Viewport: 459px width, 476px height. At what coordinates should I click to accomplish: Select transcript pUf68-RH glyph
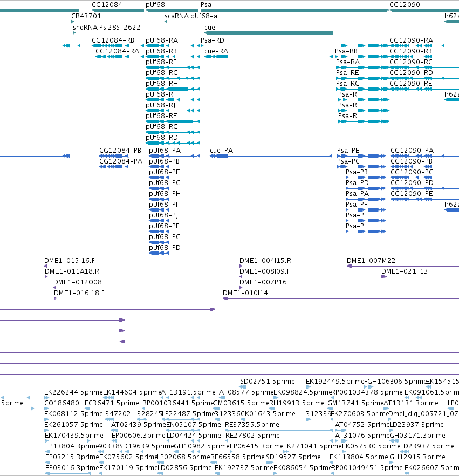tap(173, 89)
